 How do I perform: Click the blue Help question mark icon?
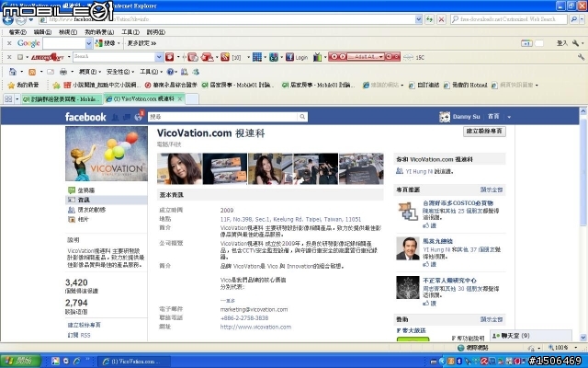[x=170, y=72]
